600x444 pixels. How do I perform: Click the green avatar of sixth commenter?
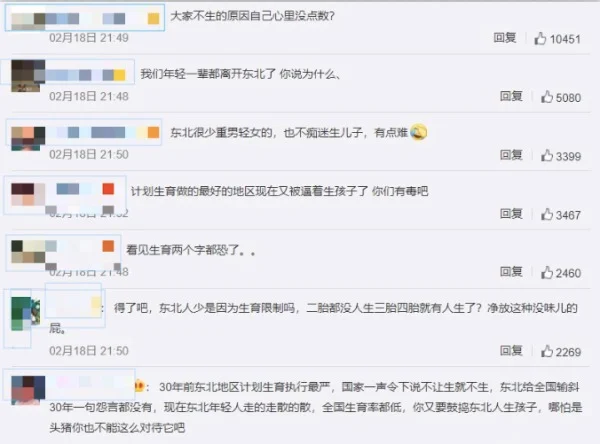[25, 313]
